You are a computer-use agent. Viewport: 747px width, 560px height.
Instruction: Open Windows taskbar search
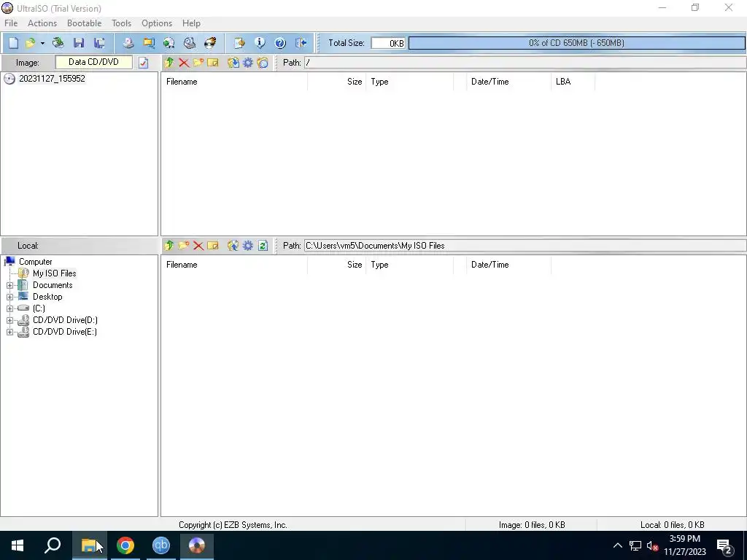pos(53,545)
